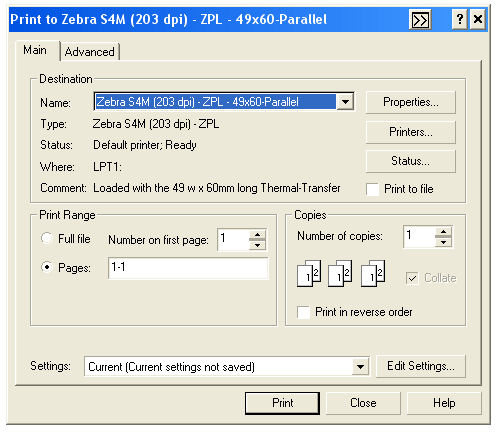The image size is (498, 432).
Task: Click the middle collate pages icon
Action: 340,274
